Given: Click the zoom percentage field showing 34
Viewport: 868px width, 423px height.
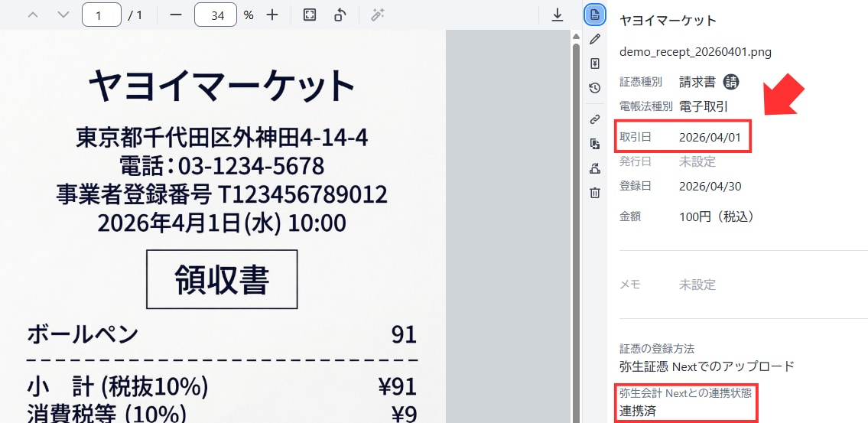Looking at the screenshot, I should coord(216,15).
